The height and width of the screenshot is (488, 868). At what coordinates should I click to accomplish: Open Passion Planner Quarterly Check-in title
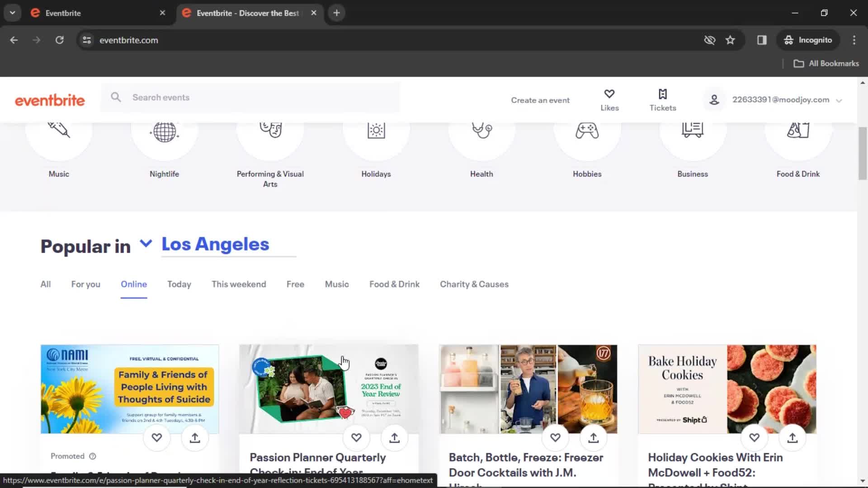(x=318, y=464)
